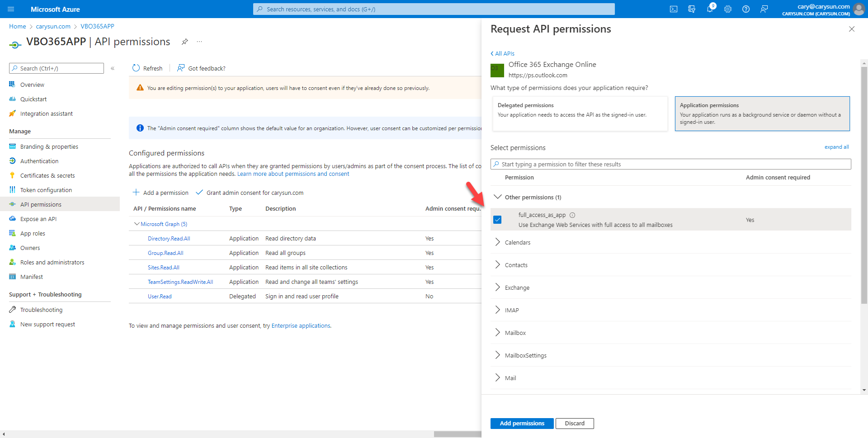Click the expand all link
Image resolution: width=868 pixels, height=438 pixels.
coord(836,147)
